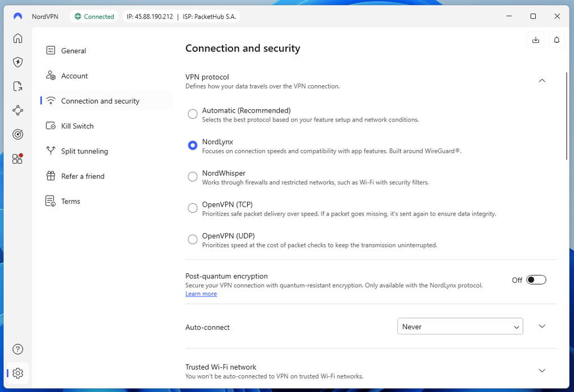Image resolution: width=574 pixels, height=392 pixels.
Task: Open Meshnet icon in sidebar
Action: (17, 110)
